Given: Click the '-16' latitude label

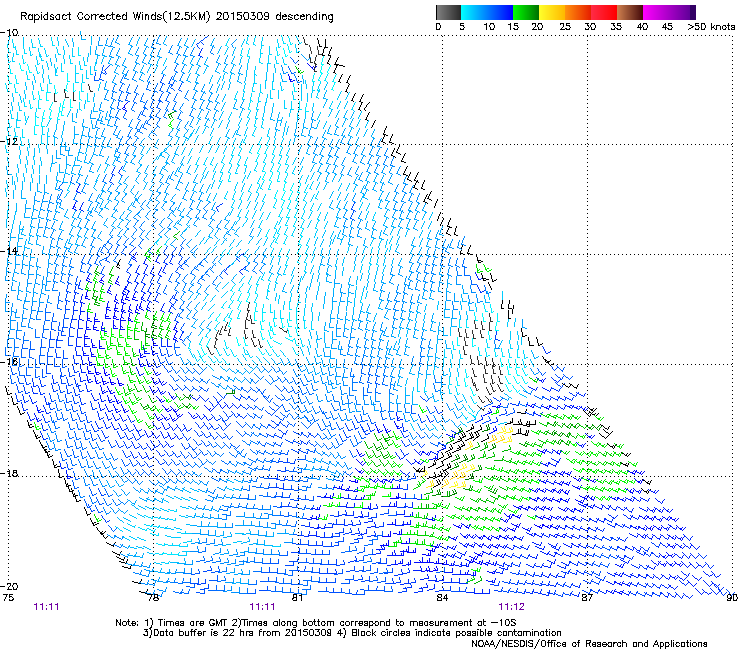Looking at the screenshot, I should tap(9, 362).
